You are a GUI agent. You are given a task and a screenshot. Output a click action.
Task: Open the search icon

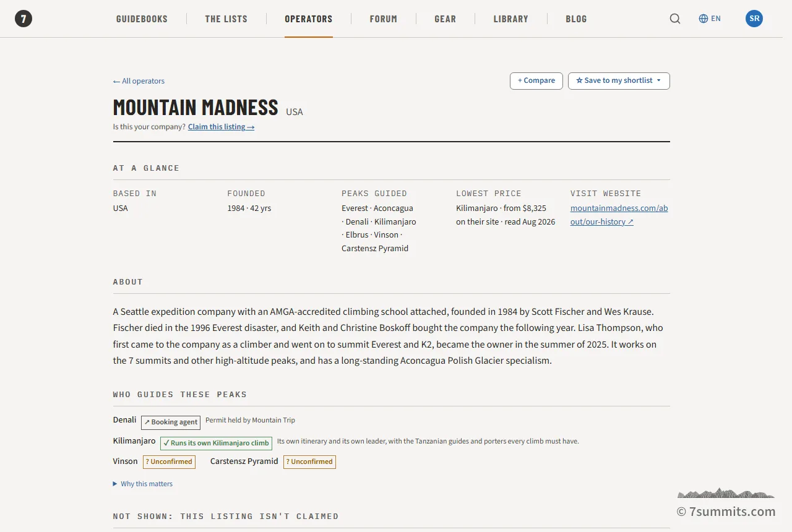[675, 19]
